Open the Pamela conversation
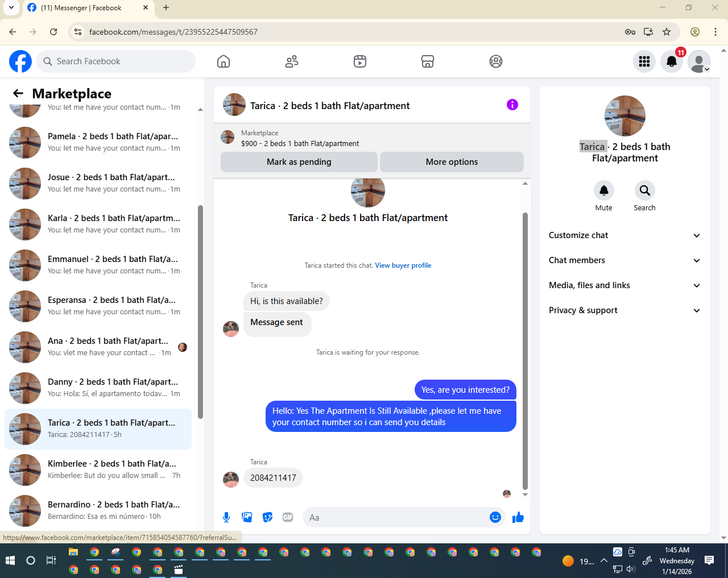 click(98, 142)
